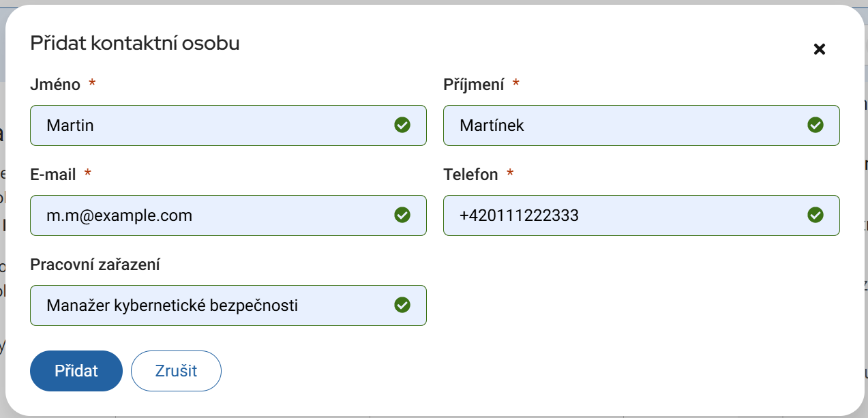The height and width of the screenshot is (418, 868).
Task: Click into the E-mail input m.m@example.com
Action: [x=205, y=215]
